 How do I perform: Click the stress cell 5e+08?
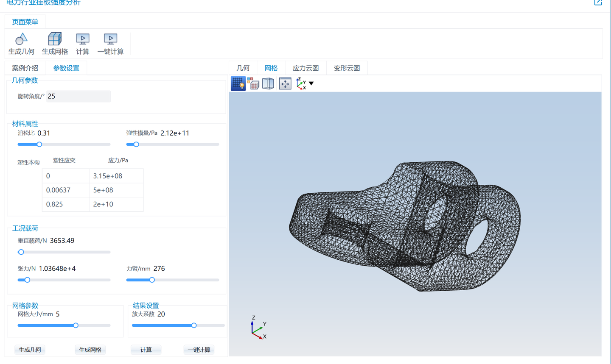click(x=116, y=190)
